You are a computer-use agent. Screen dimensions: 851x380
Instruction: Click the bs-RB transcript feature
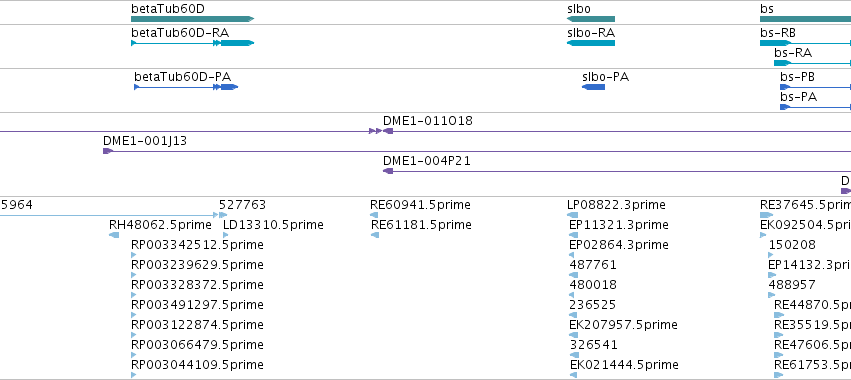tap(805, 43)
